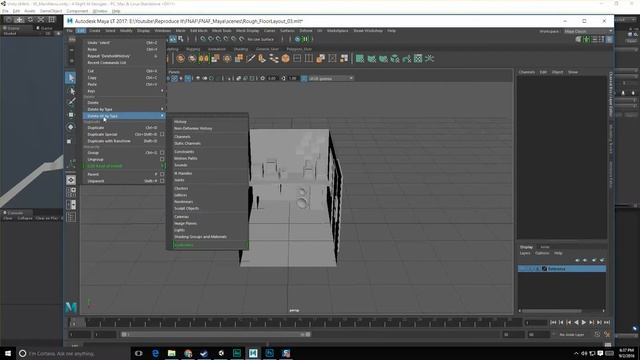Screen dimensions: 640x360
Task: Select the Reference display layer row
Action: tap(562, 269)
